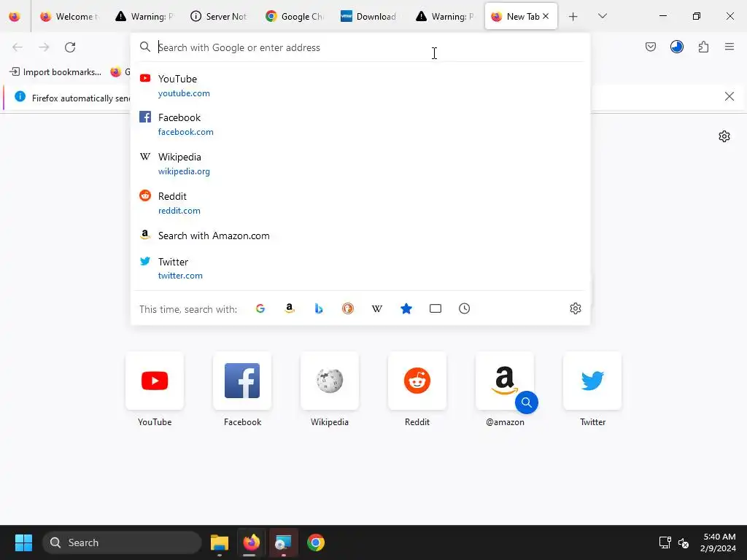Image resolution: width=747 pixels, height=560 pixels.
Task: Click the muted volume tray icon
Action: pyautogui.click(x=683, y=542)
